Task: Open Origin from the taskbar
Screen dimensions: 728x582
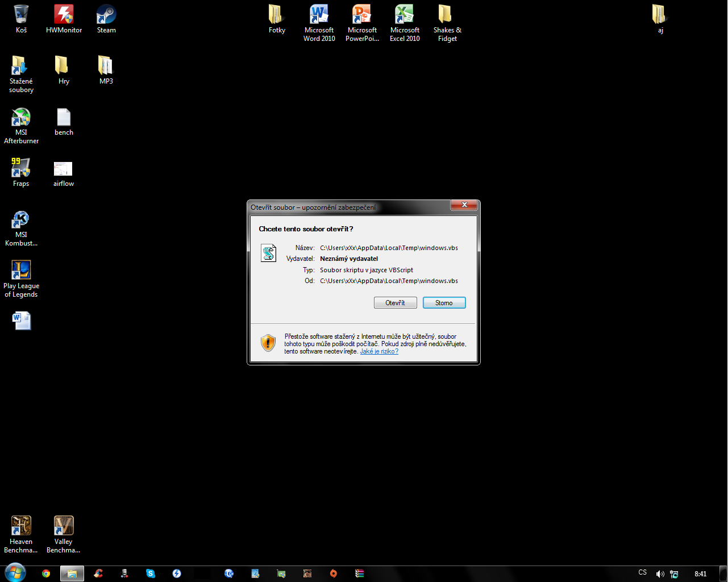Action: point(334,573)
